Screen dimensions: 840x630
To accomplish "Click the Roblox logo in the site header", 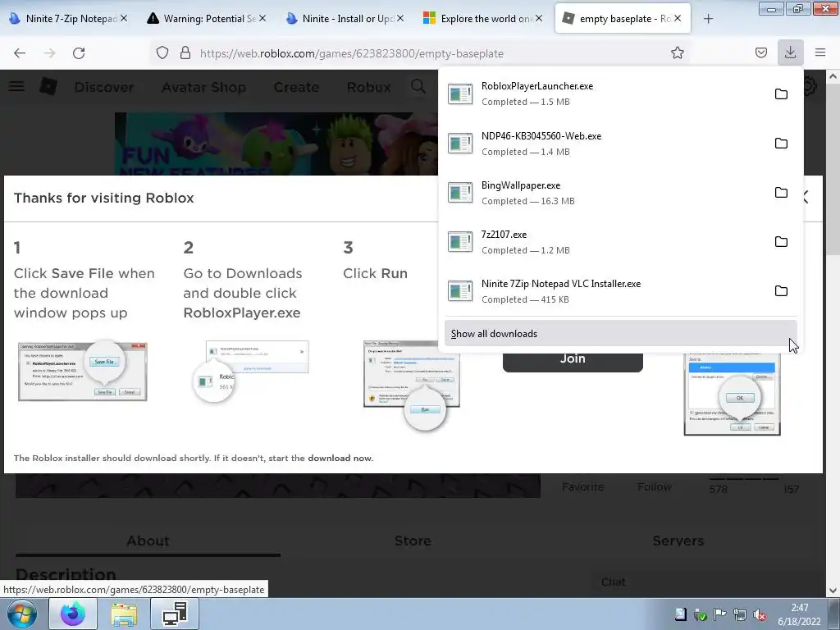I will (48, 86).
